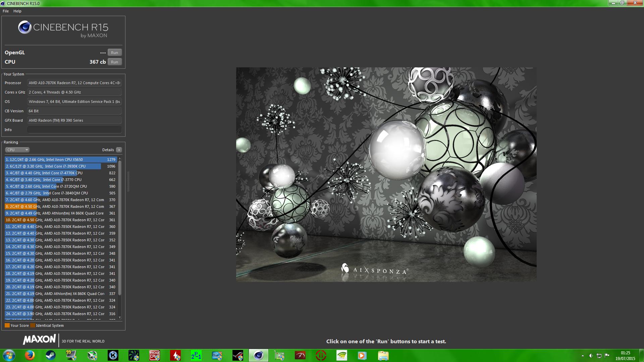Select rank 21 Athlon X4 860K entry
Screen dimensions: 644x362
pos(61,294)
